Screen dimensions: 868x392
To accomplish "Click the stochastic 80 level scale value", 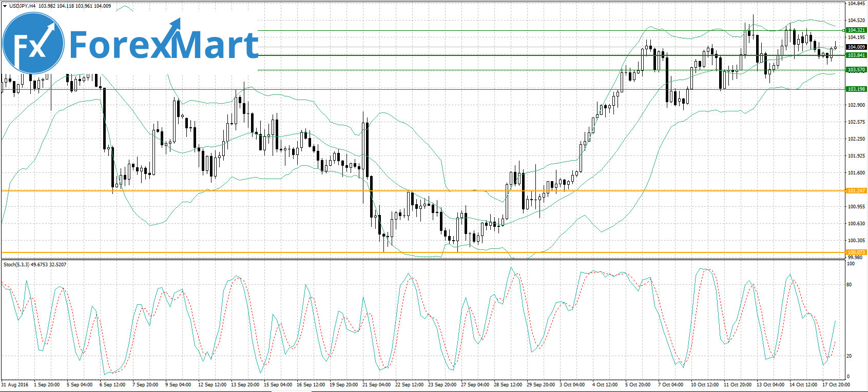I will click(849, 285).
